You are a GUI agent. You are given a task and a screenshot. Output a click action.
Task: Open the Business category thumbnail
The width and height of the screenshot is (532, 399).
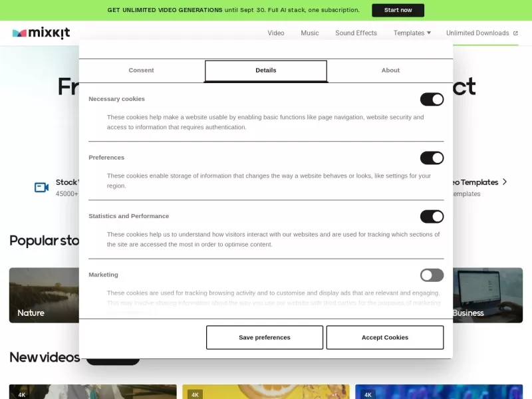[x=487, y=295]
